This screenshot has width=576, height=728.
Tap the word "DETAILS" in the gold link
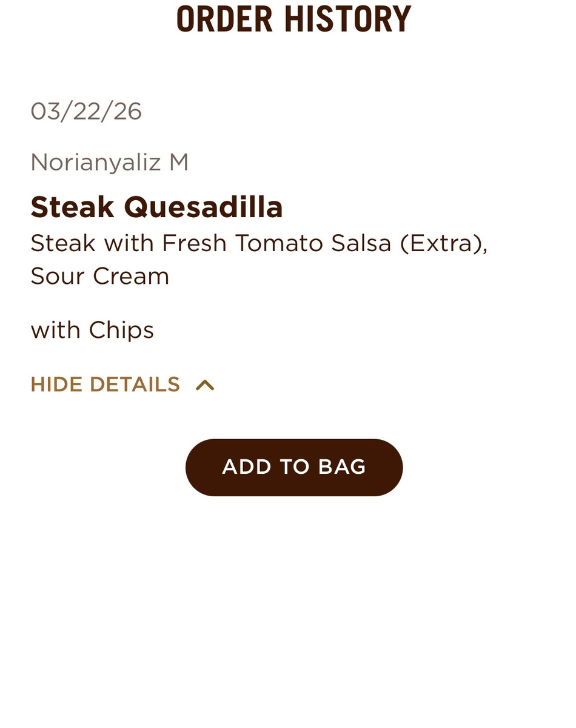[135, 385]
